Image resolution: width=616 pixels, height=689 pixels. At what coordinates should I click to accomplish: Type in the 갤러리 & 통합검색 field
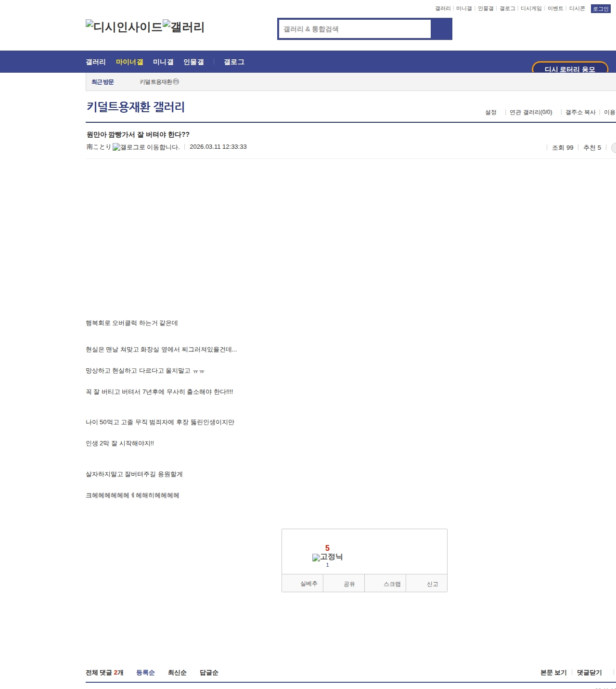[x=355, y=29]
